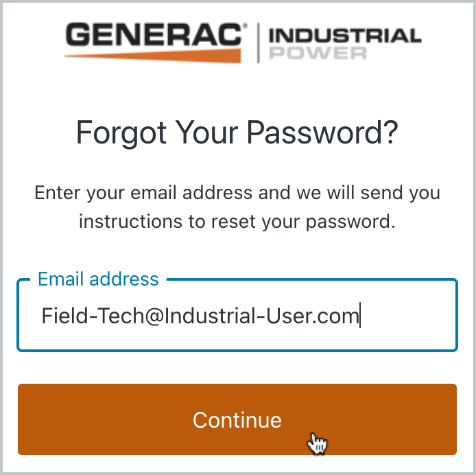
Task: Focus the Email address input field
Action: (237, 316)
